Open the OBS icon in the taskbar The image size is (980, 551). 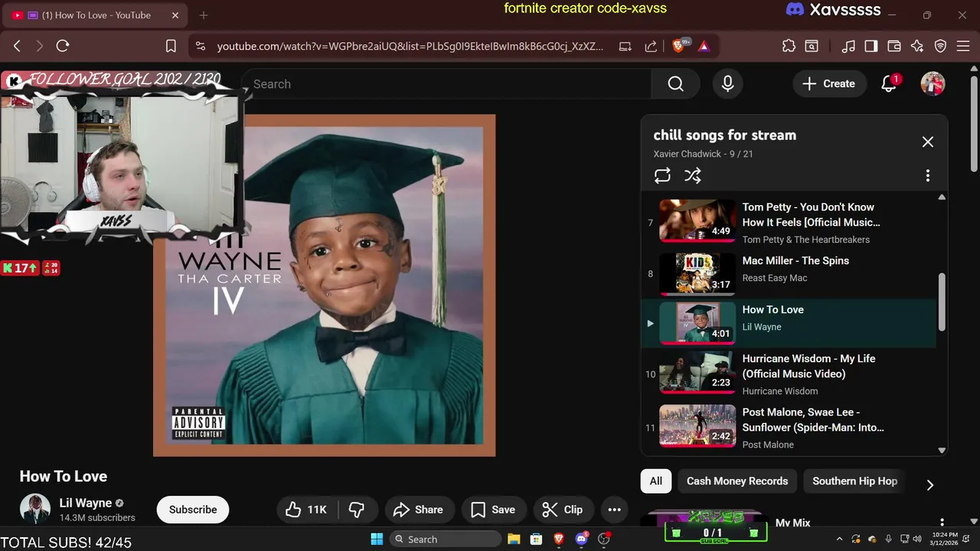[x=603, y=539]
